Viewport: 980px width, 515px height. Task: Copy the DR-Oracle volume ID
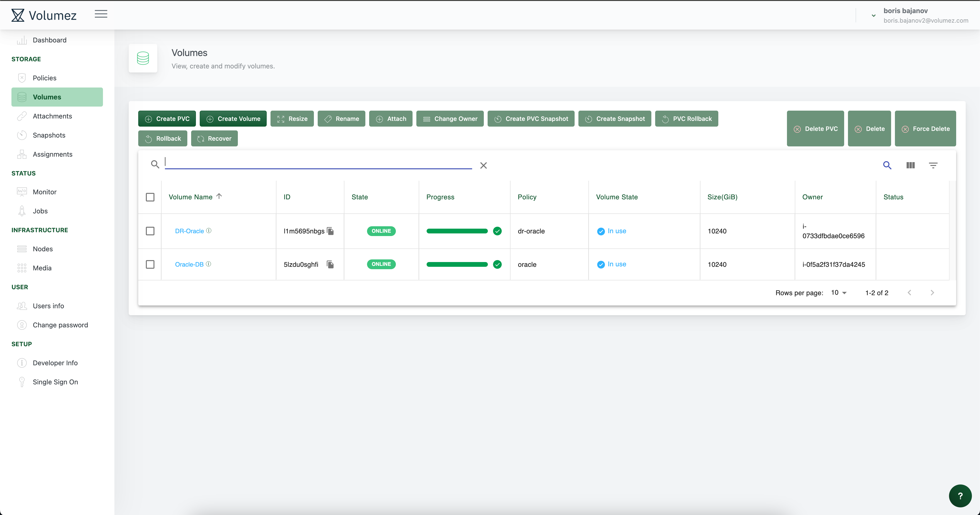[330, 231]
